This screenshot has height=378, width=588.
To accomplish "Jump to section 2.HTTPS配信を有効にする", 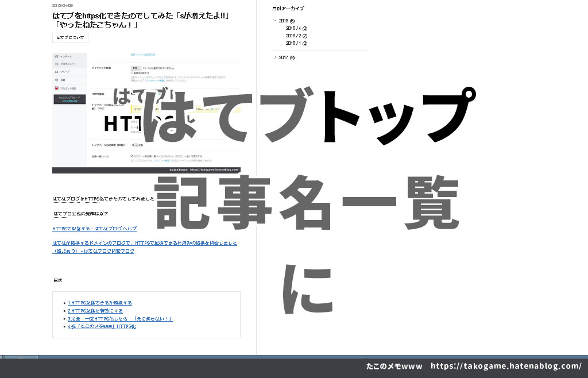I will [95, 311].
